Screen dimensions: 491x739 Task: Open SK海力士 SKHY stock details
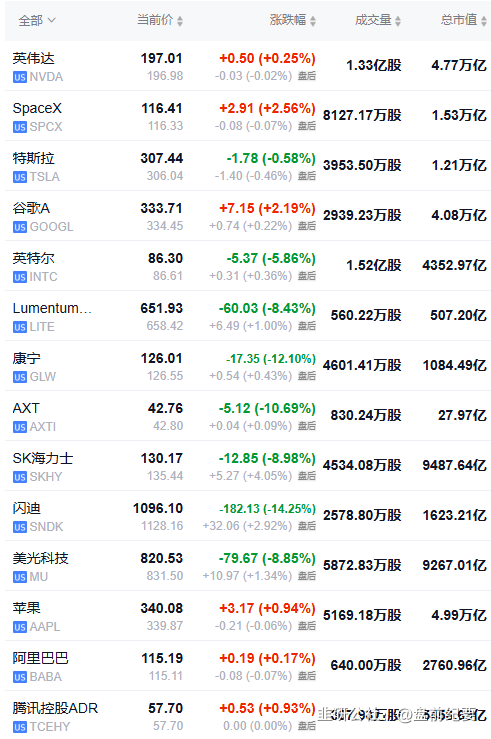coord(248,466)
